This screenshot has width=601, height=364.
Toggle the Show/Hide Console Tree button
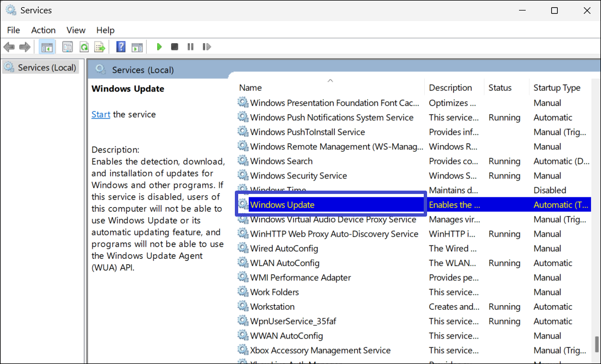coord(47,47)
